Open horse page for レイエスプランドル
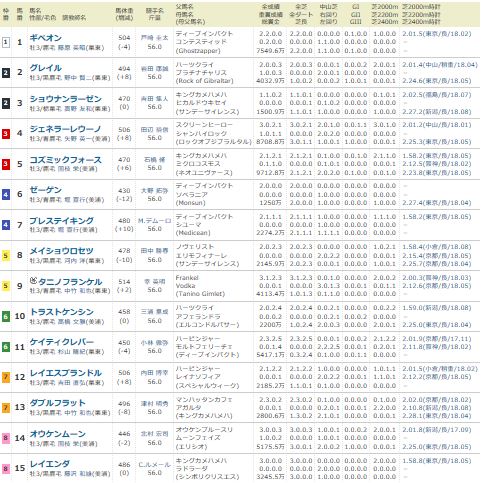482x483 pixels. (x=66, y=373)
